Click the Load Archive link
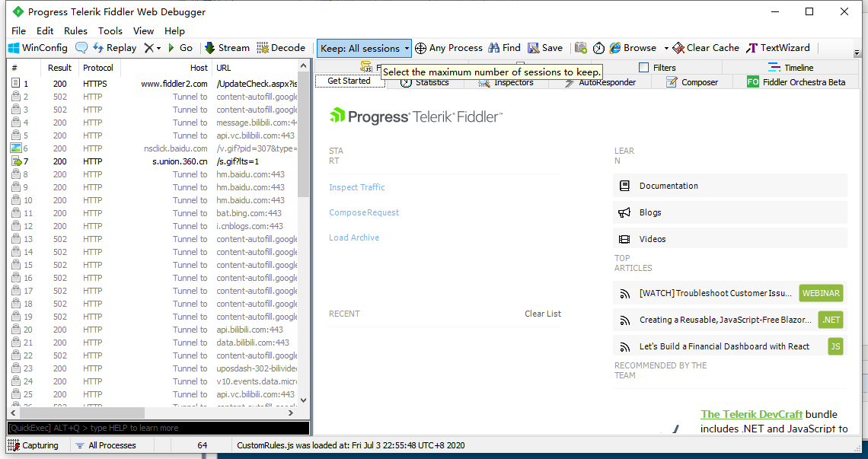 pyautogui.click(x=354, y=237)
